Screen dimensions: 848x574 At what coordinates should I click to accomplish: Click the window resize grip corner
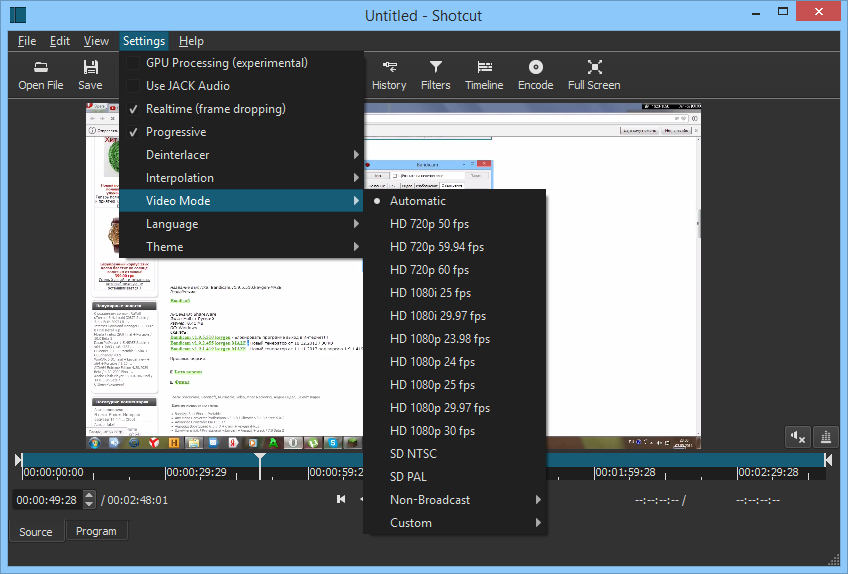[833, 559]
